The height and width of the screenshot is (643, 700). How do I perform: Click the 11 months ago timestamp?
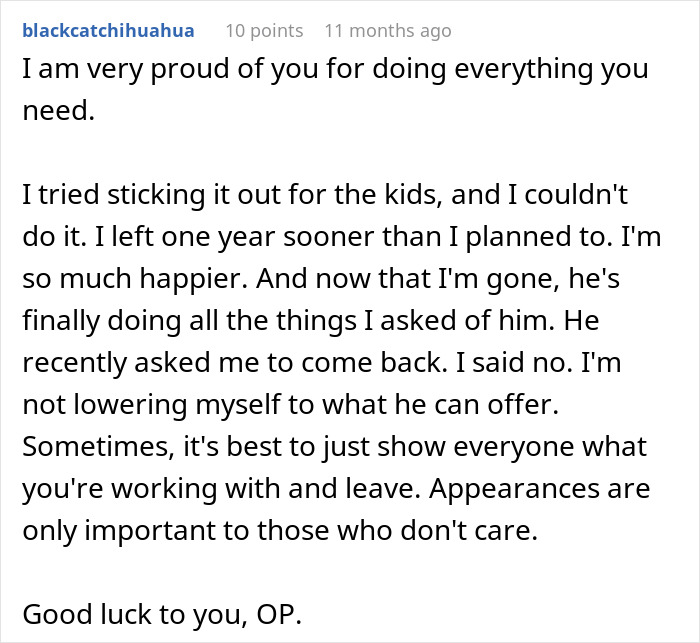(388, 31)
